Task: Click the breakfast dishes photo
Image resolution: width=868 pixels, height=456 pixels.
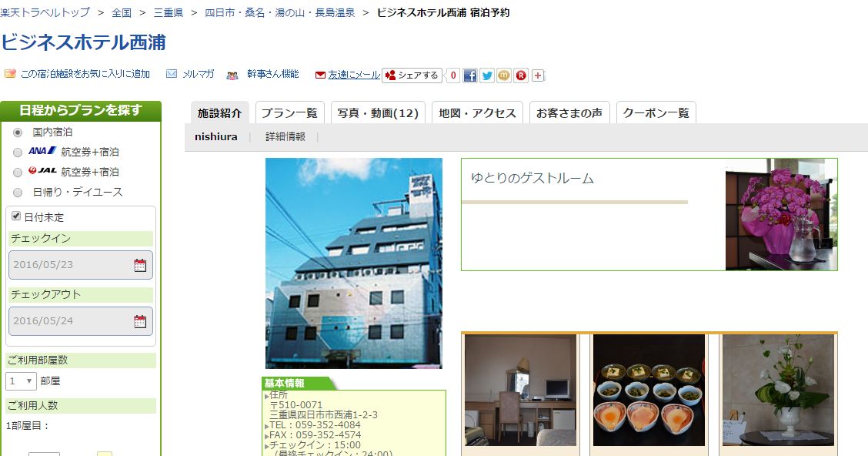Action: point(649,390)
